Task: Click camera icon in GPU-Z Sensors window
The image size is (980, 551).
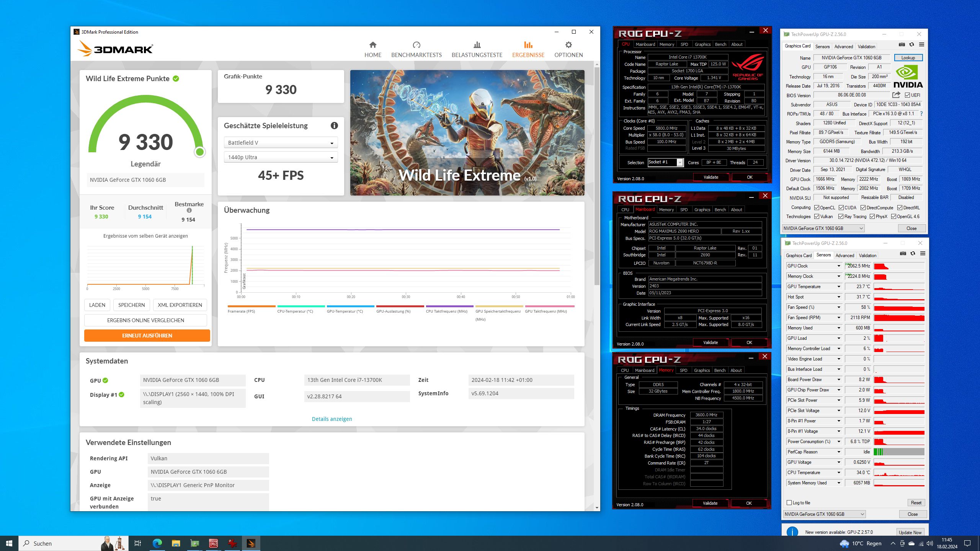Action: 903,254
